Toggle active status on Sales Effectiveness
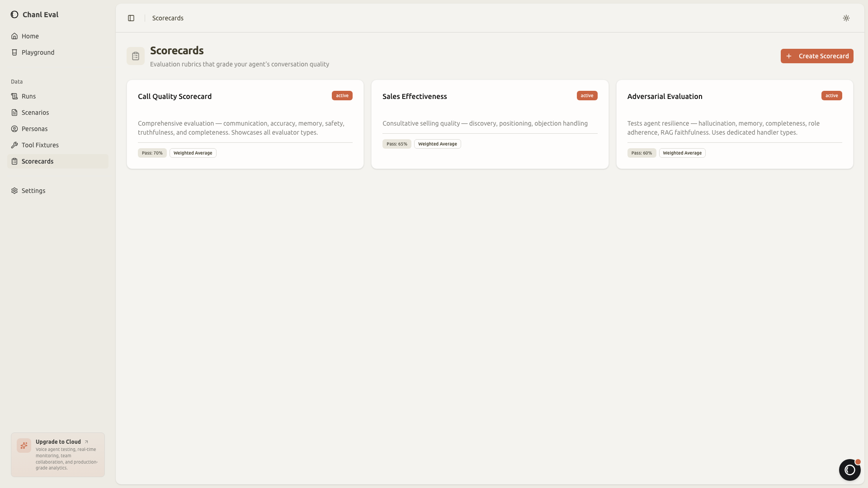The image size is (868, 488). click(587, 95)
